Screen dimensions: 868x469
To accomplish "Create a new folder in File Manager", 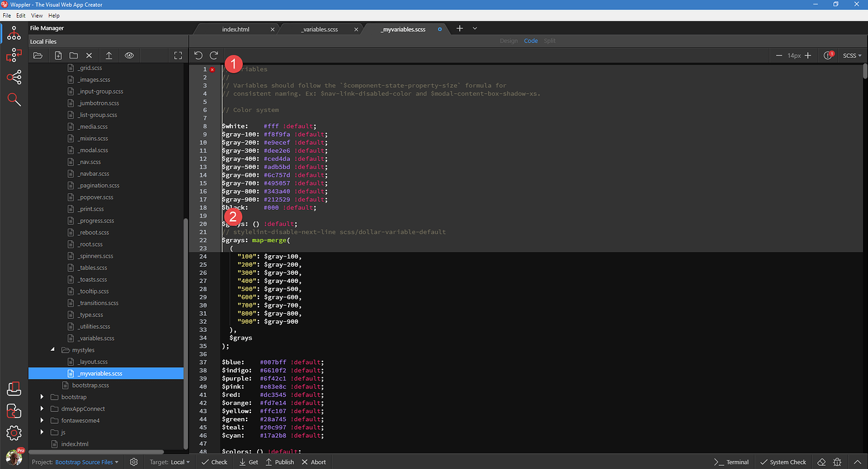I will tap(73, 55).
